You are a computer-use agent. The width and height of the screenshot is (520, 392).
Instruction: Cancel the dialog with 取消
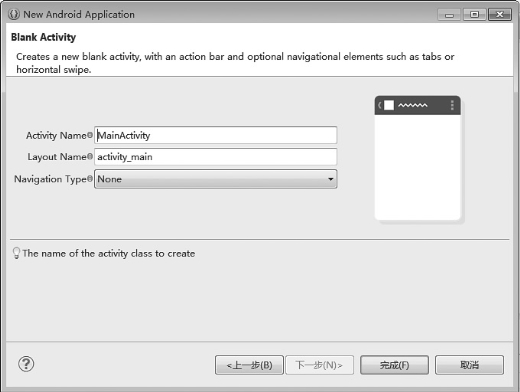(469, 365)
